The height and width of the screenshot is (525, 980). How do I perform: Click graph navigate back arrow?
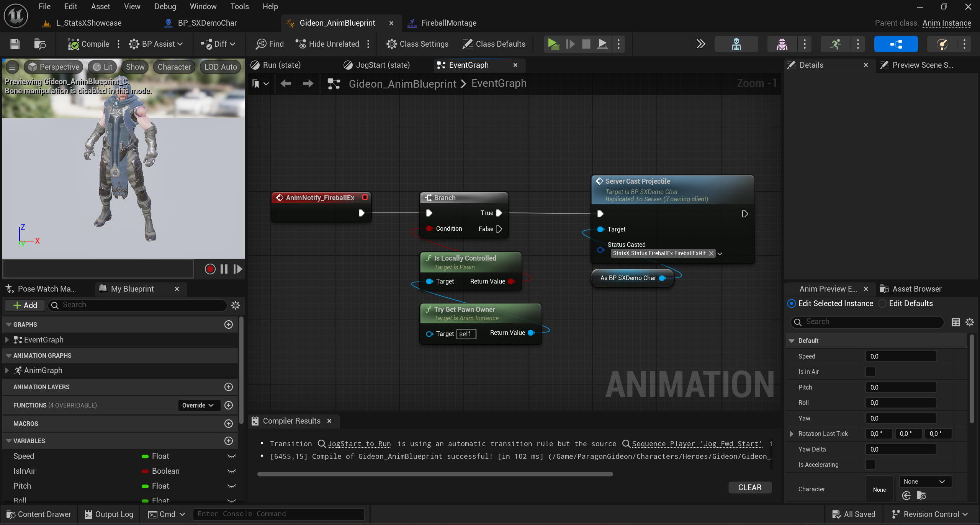[286, 83]
